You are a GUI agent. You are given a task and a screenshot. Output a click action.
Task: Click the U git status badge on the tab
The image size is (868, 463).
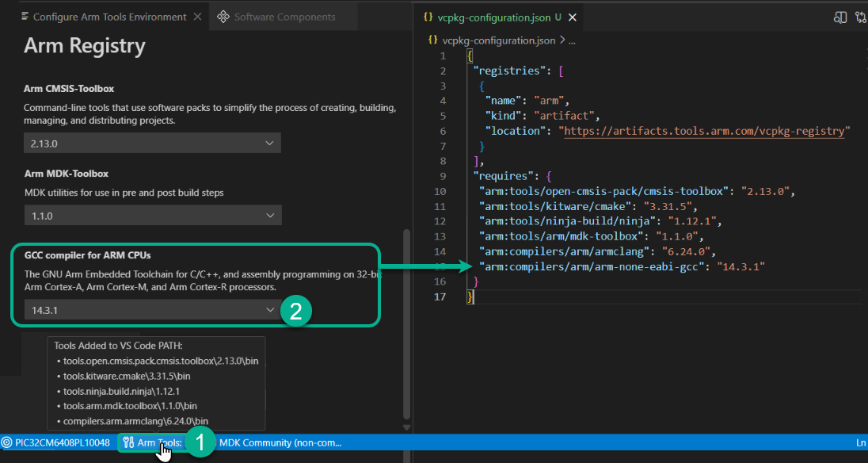[558, 17]
